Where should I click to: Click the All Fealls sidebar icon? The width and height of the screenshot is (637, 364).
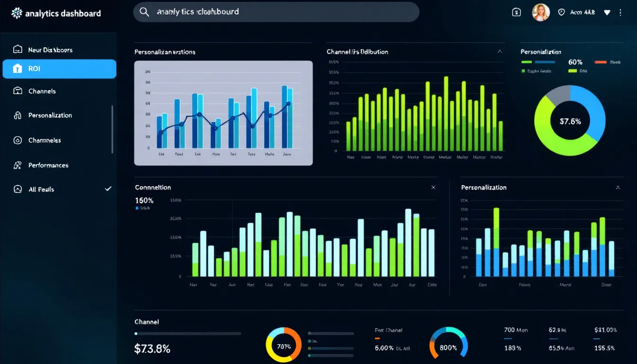18,189
